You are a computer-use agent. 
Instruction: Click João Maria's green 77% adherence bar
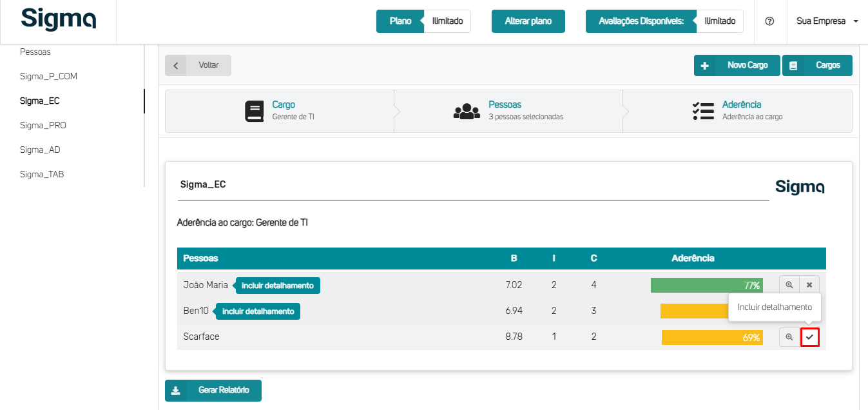[706, 285]
